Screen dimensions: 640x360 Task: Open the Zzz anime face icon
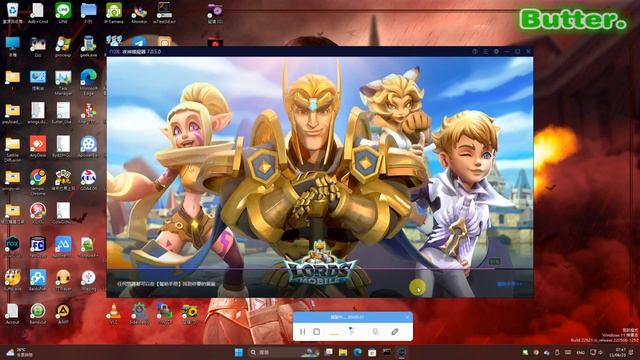pos(38,46)
